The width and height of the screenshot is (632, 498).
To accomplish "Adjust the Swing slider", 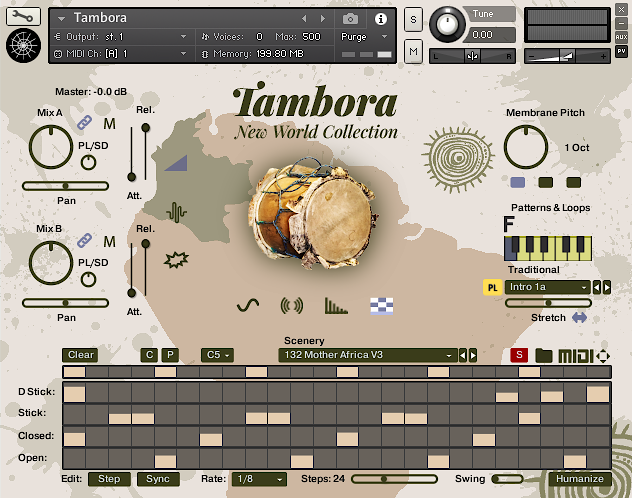I will (x=507, y=479).
